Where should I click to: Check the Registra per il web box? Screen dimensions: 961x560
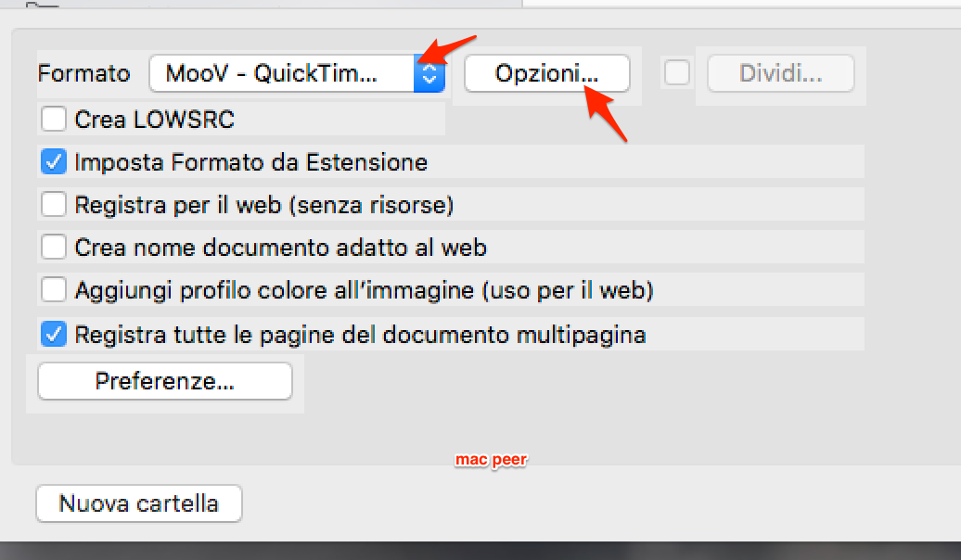[54, 204]
